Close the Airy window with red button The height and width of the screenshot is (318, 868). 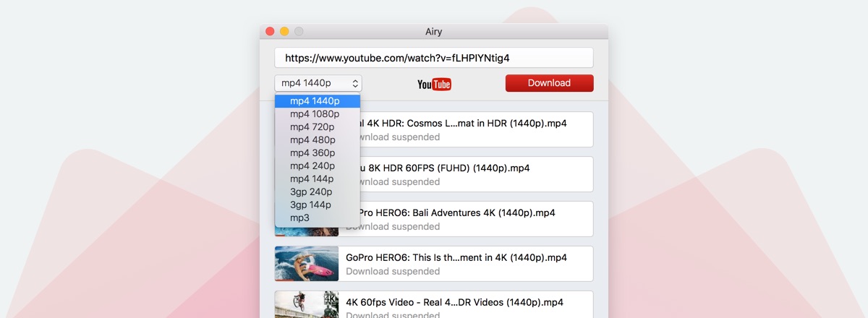coord(270,32)
